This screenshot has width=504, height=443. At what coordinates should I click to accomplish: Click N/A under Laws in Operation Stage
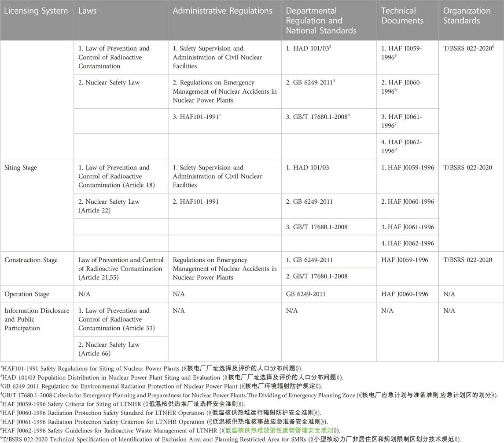click(84, 294)
